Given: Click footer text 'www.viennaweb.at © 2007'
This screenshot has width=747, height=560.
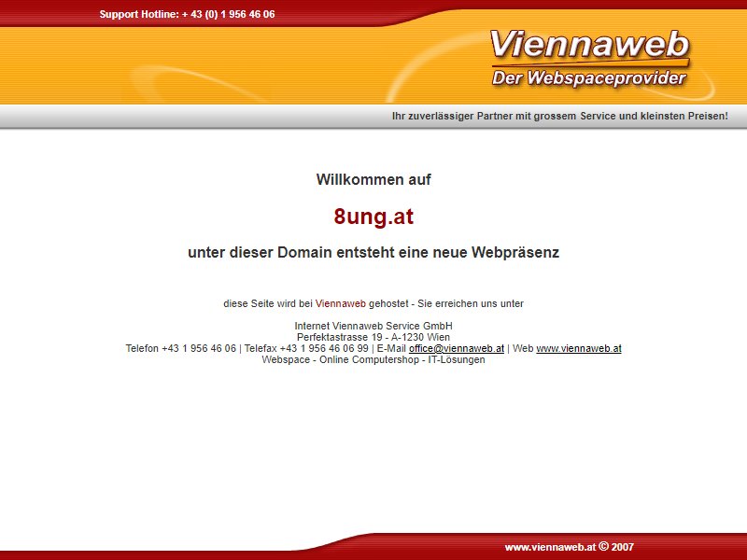Looking at the screenshot, I should pyautogui.click(x=570, y=547).
